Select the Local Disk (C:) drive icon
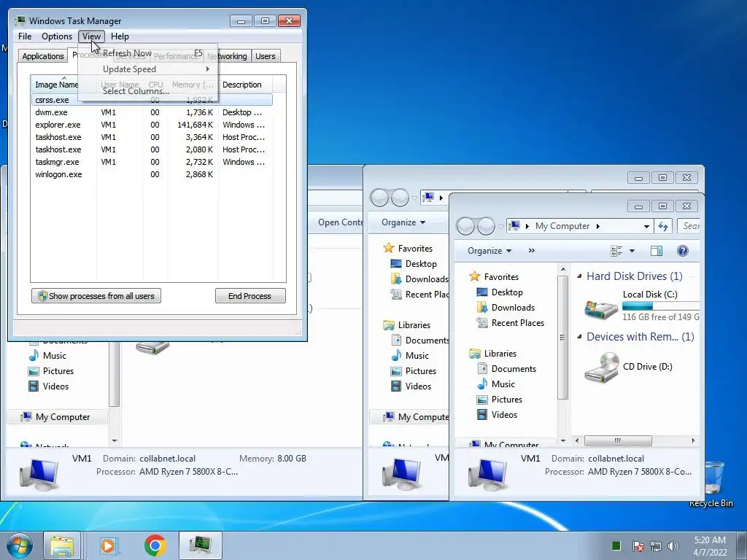The width and height of the screenshot is (747, 560). coord(601,309)
